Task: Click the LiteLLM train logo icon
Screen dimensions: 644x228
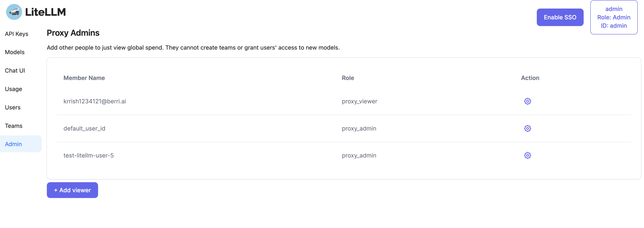Action: pos(14,12)
